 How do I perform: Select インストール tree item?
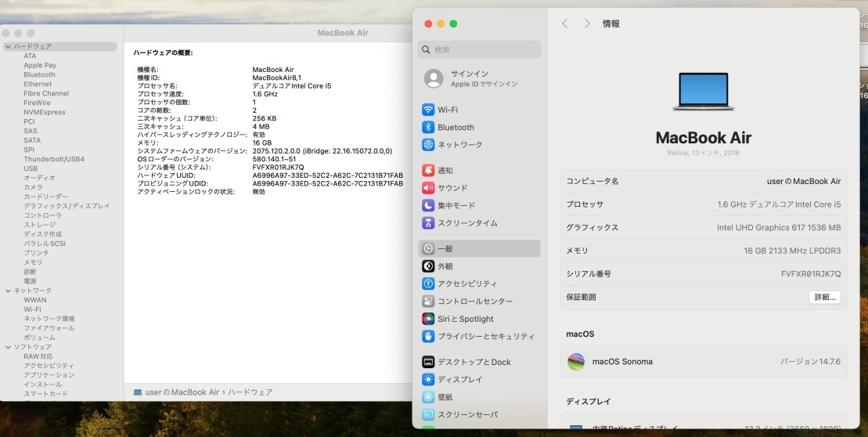[x=42, y=385]
